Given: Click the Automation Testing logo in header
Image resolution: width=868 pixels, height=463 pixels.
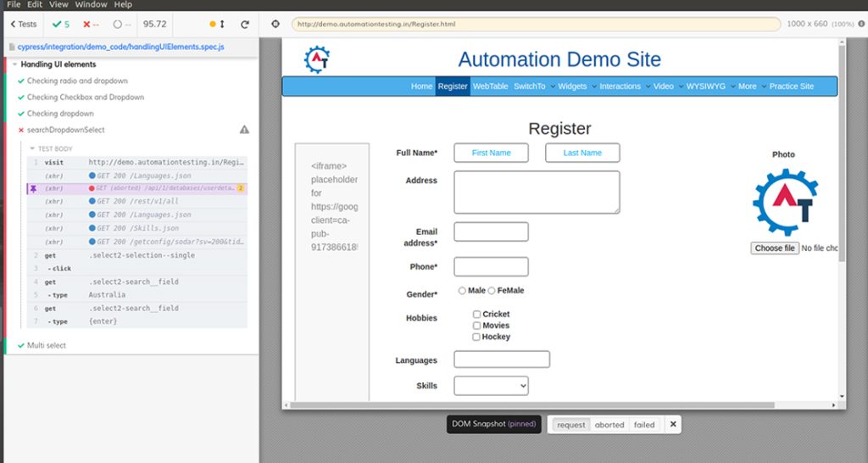Looking at the screenshot, I should (317, 59).
